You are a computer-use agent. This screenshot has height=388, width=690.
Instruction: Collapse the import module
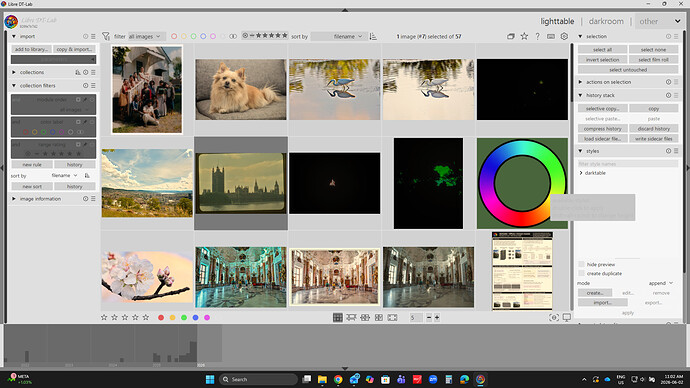(14, 36)
